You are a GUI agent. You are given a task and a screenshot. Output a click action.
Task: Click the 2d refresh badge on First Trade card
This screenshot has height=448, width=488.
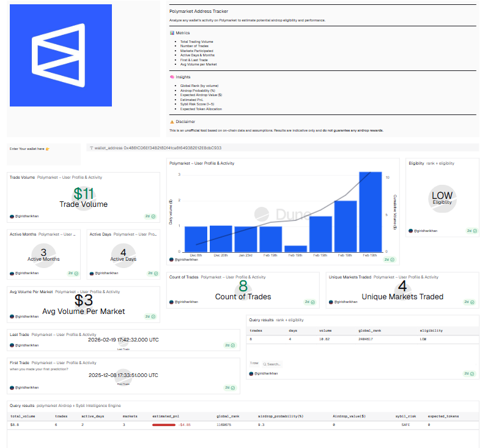[231, 388]
